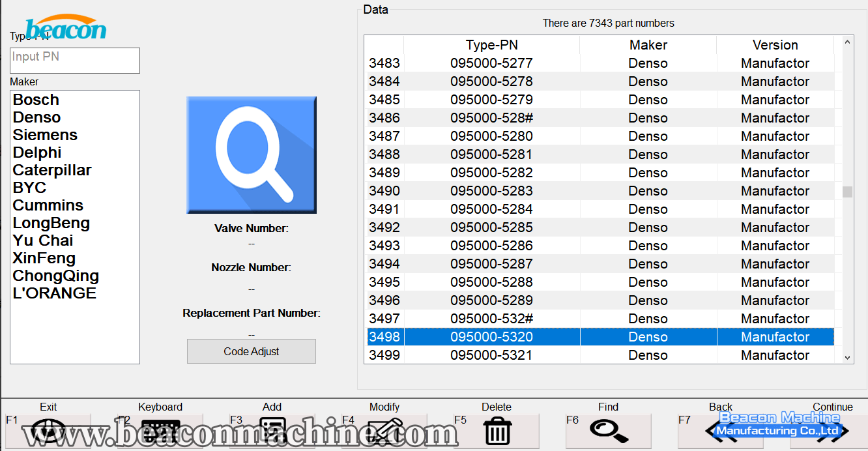Open the on-screen Keyboard (F2)

click(x=160, y=431)
